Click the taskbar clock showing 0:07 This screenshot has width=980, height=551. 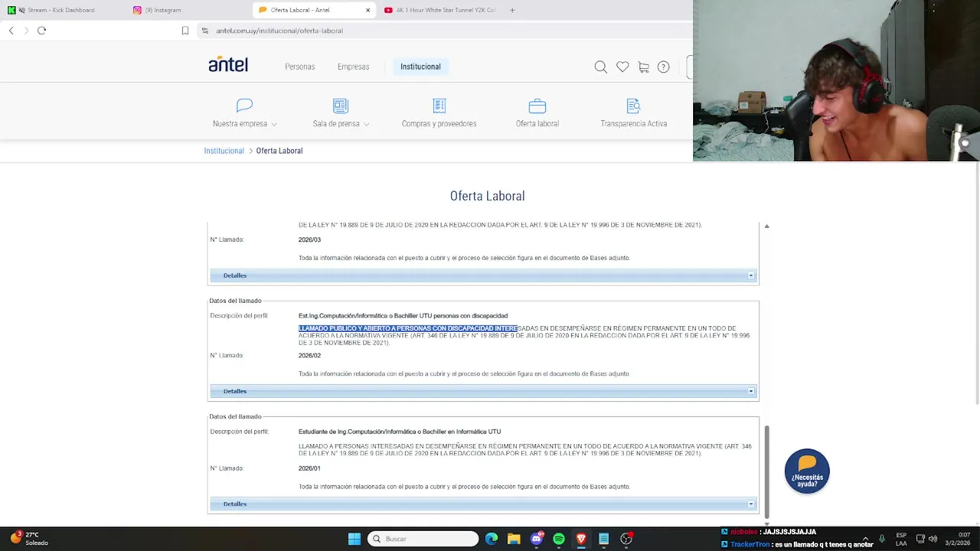point(958,539)
